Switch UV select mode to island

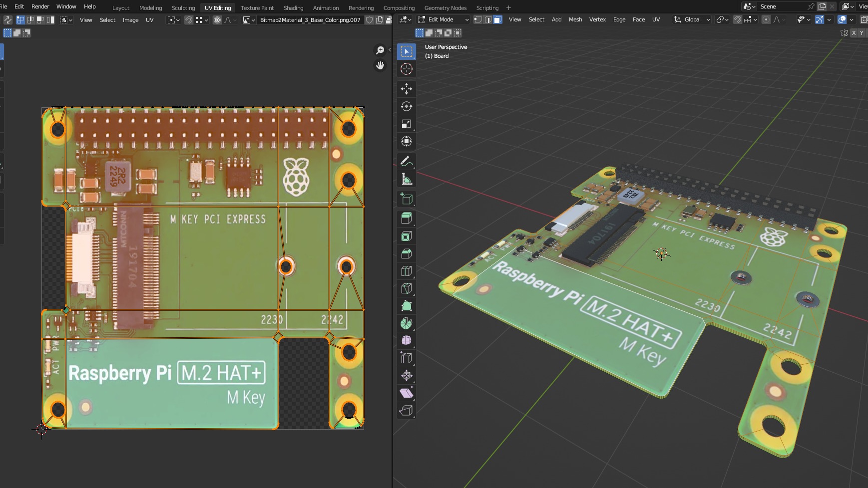click(x=50, y=20)
